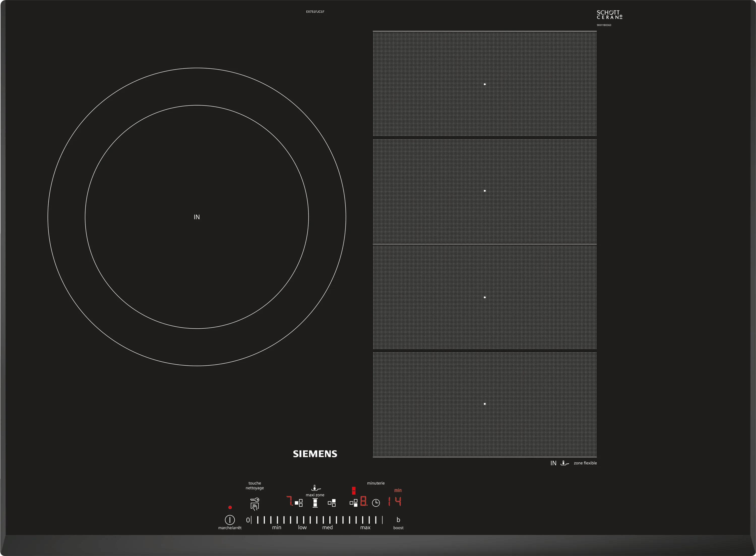Select the front flex zone selector beside 8
Screen dimensions: 756x556
click(354, 503)
